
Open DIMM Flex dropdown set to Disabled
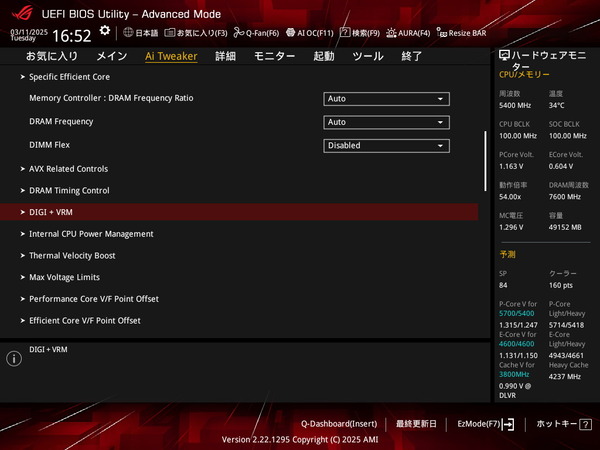386,145
